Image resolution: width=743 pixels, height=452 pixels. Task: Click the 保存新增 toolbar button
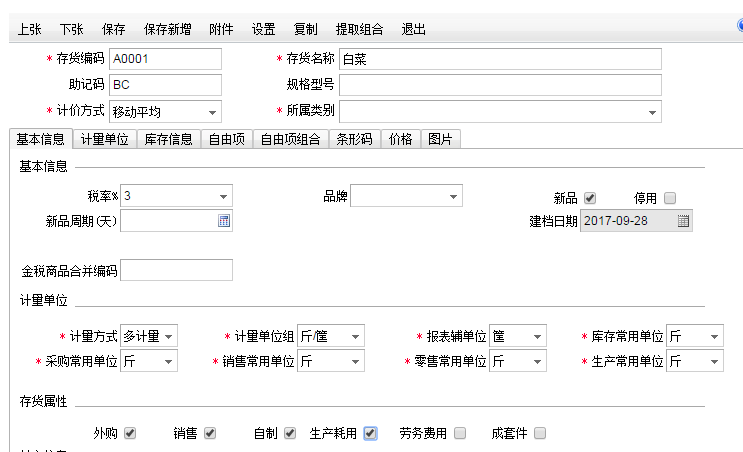pos(167,30)
